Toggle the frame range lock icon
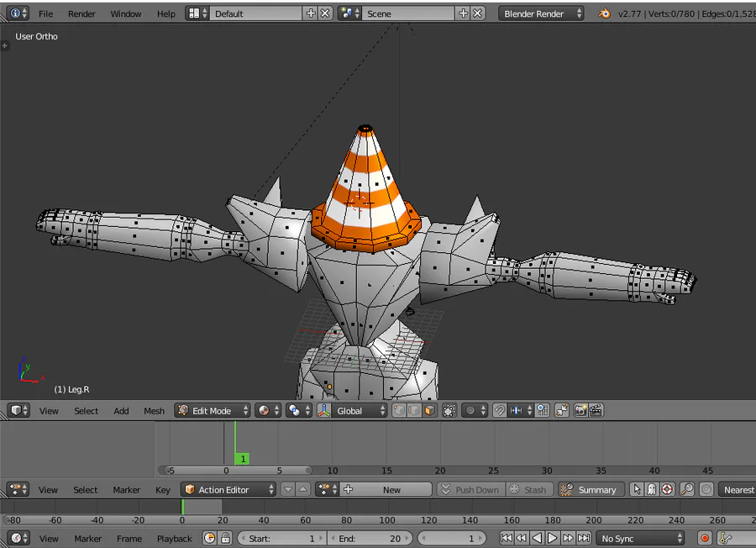Viewport: 756px width, 548px height. (x=225, y=539)
